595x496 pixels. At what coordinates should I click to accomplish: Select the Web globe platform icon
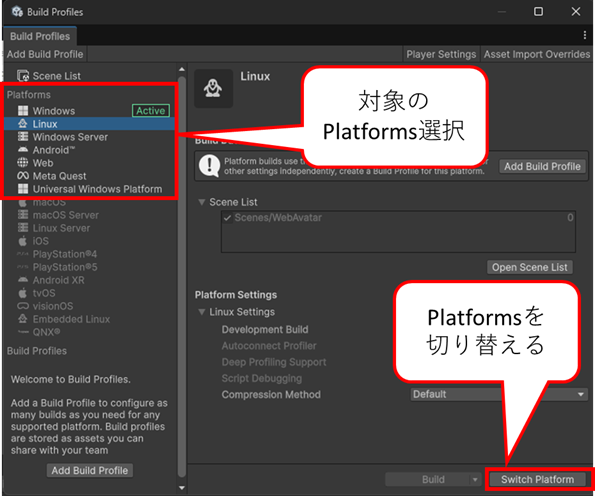[23, 163]
